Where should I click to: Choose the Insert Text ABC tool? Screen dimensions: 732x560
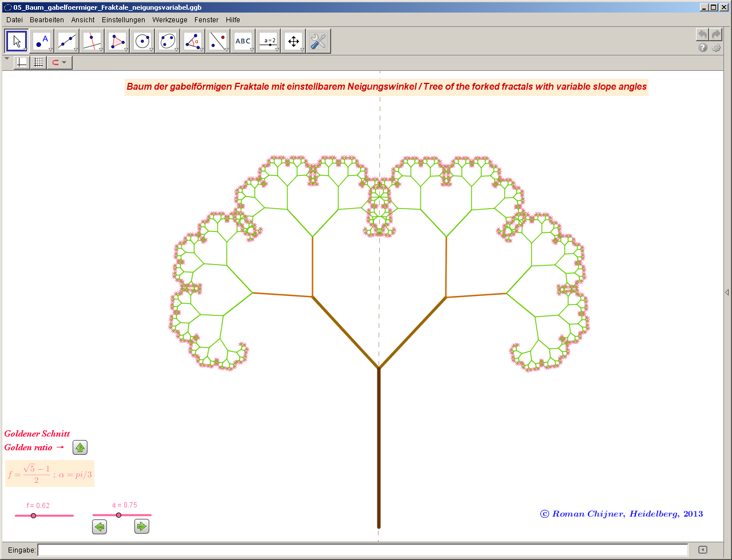point(243,41)
